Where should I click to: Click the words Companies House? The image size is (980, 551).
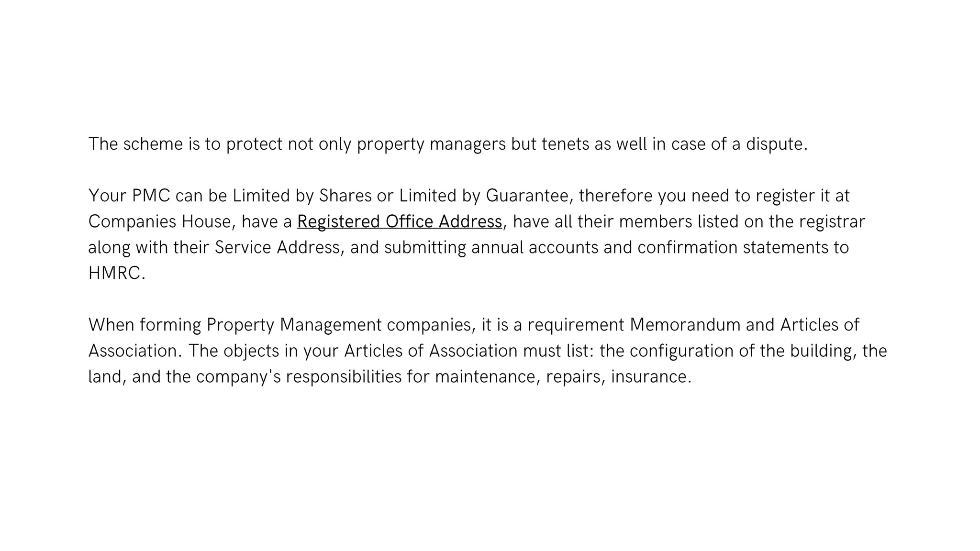tap(160, 222)
